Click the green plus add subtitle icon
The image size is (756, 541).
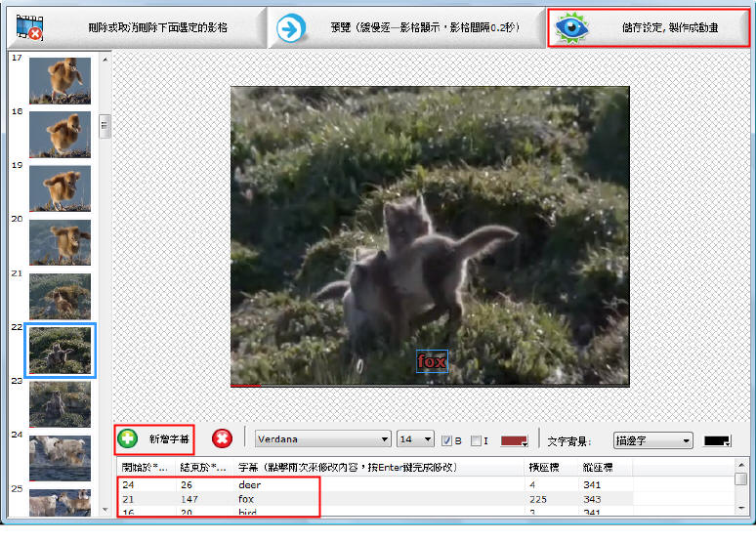pyautogui.click(x=128, y=439)
